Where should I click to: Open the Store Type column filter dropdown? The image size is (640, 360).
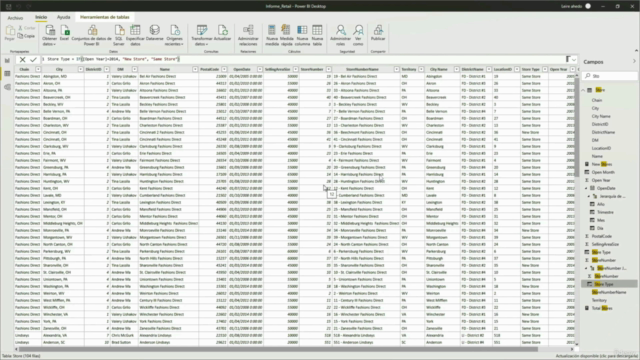[x=544, y=69]
